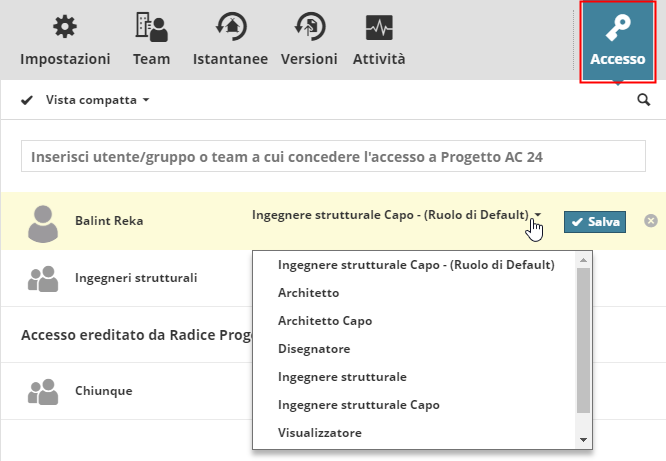Focus the user/group access input field

point(333,157)
